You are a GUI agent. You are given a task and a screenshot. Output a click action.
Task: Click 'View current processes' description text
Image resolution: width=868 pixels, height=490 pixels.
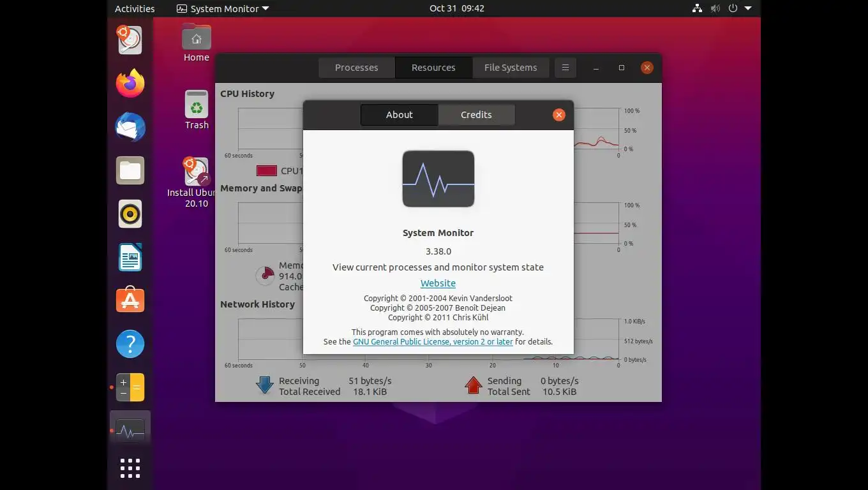point(438,267)
